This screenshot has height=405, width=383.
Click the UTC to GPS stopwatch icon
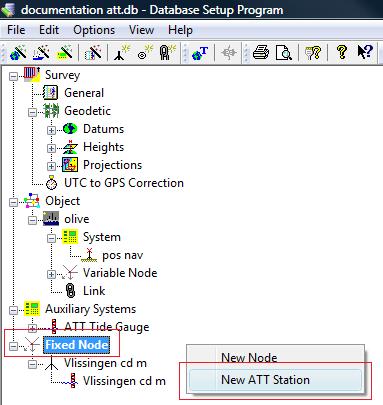coord(51,183)
